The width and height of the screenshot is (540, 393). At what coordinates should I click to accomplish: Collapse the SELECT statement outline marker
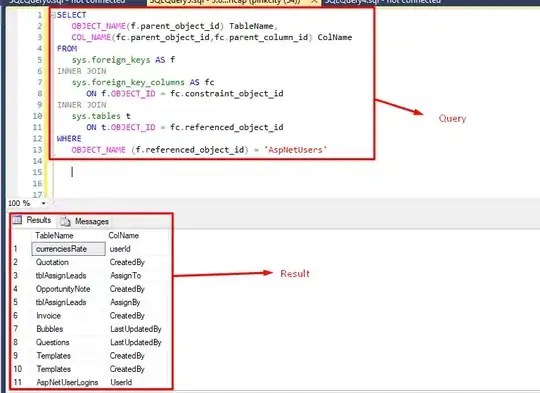click(53, 15)
